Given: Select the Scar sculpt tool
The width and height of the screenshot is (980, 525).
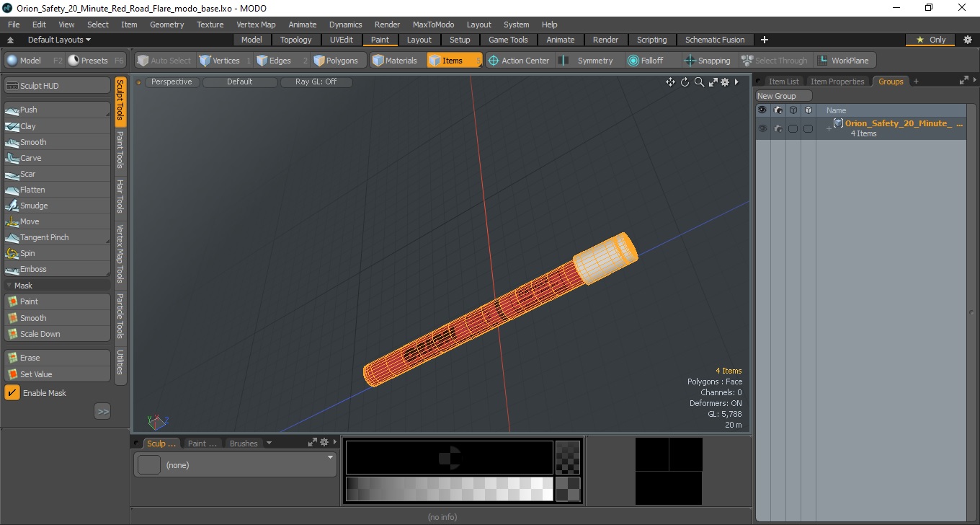Looking at the screenshot, I should pyautogui.click(x=57, y=174).
